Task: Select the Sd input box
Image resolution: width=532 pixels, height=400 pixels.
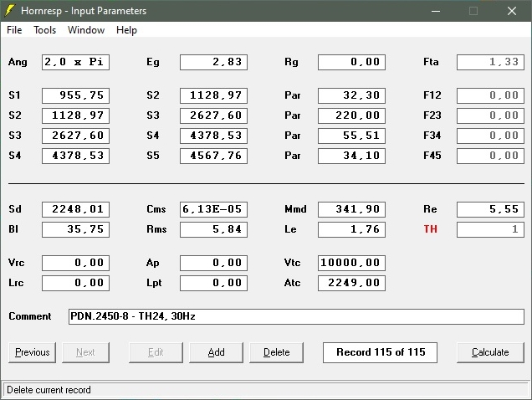Action: (x=75, y=209)
